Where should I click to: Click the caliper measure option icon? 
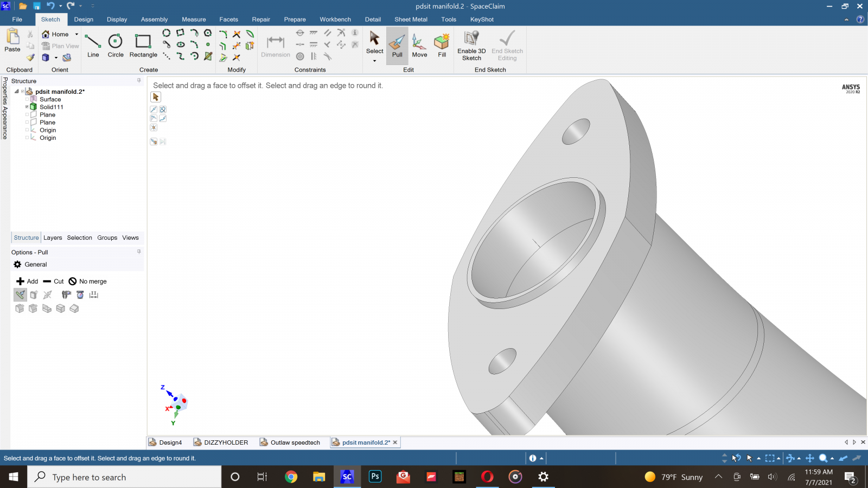(x=66, y=294)
